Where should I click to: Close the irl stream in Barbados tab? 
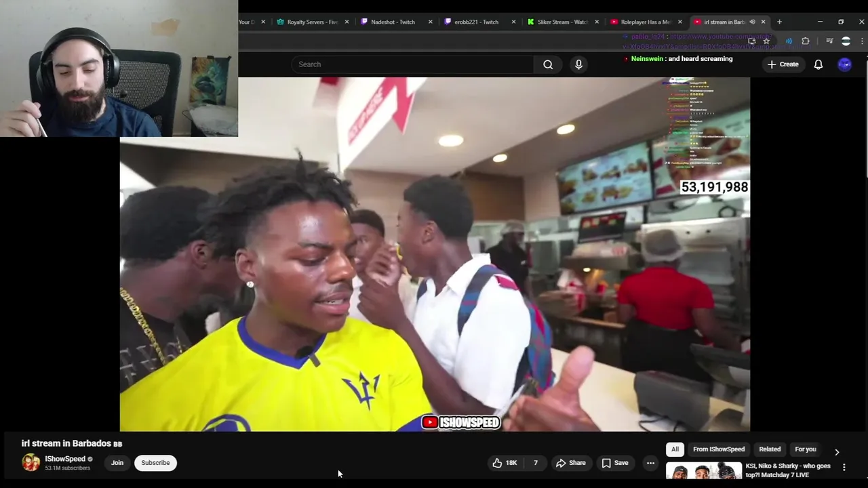(x=764, y=22)
